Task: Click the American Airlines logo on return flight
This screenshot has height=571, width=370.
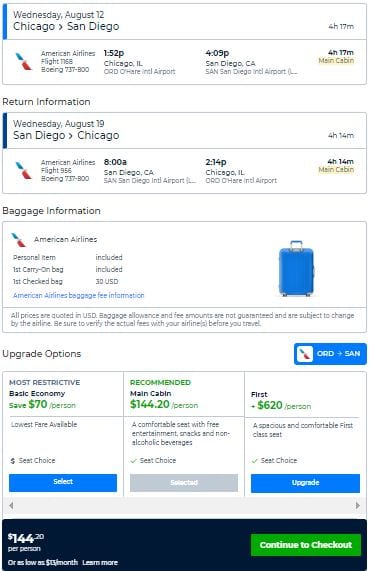Action: (23, 170)
